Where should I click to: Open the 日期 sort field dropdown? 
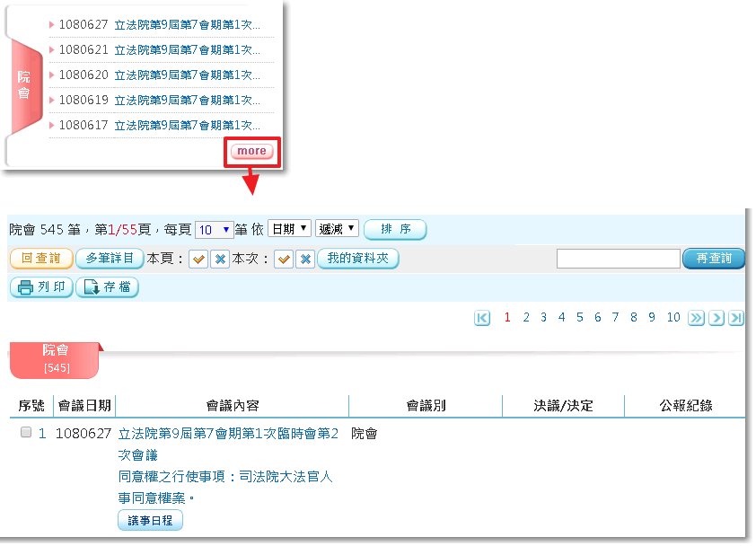(289, 229)
